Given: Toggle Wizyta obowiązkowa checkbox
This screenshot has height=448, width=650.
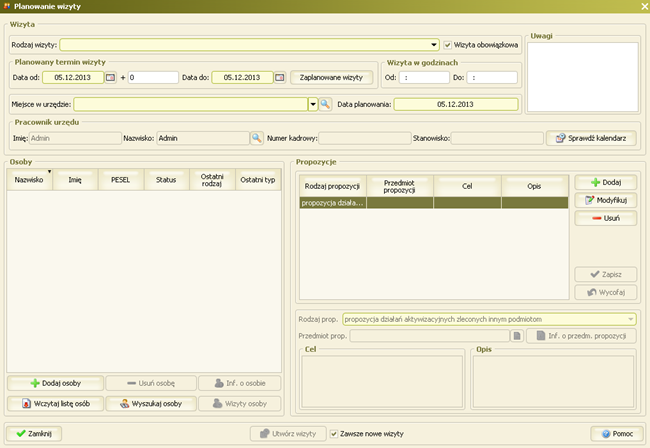Looking at the screenshot, I should [x=447, y=45].
